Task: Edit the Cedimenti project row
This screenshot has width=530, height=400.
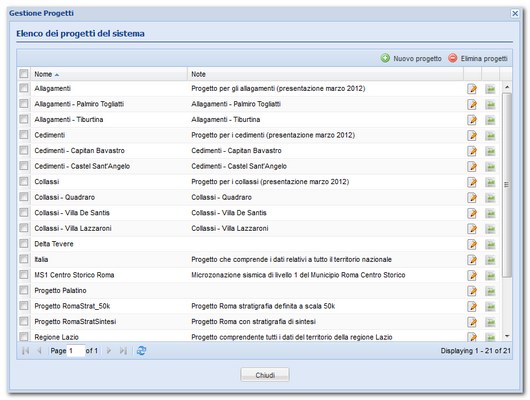Action: [x=472, y=136]
